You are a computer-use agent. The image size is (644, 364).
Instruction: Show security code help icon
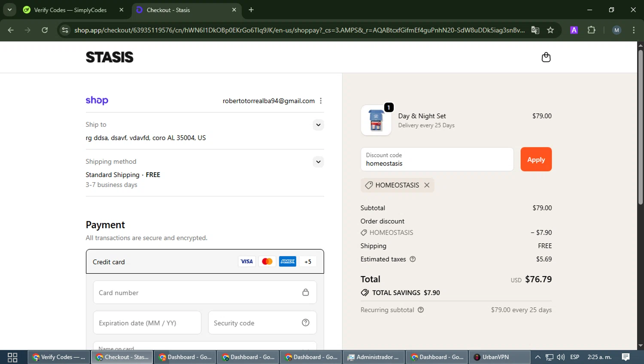(306, 323)
